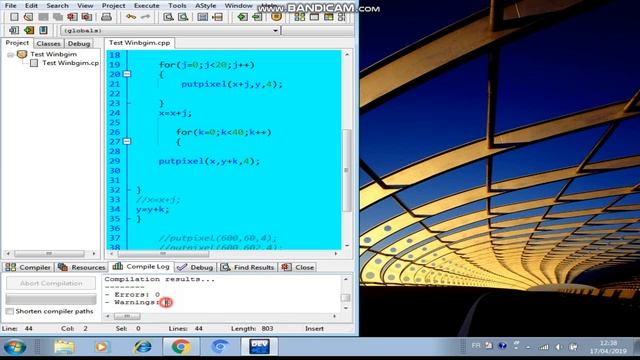
Task: Open the Search menu
Action: (57, 6)
